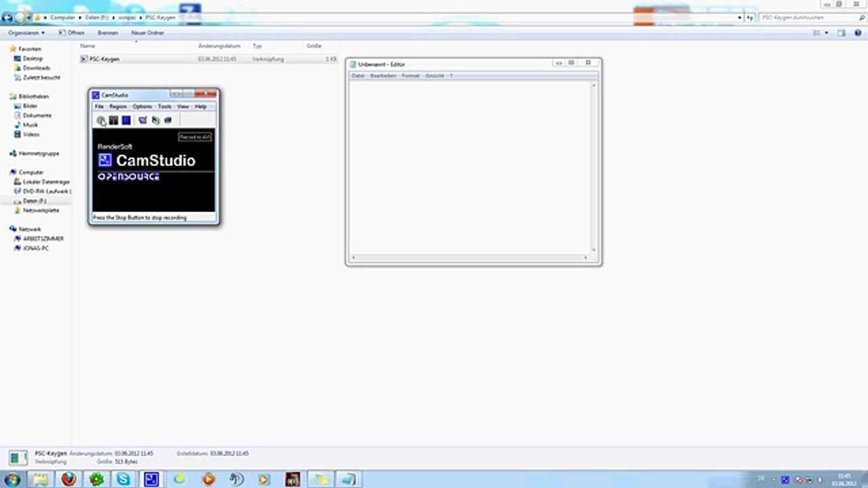This screenshot has height=488, width=868.
Task: Click the Öffnen button in Explorer toolbar
Action: click(x=71, y=33)
